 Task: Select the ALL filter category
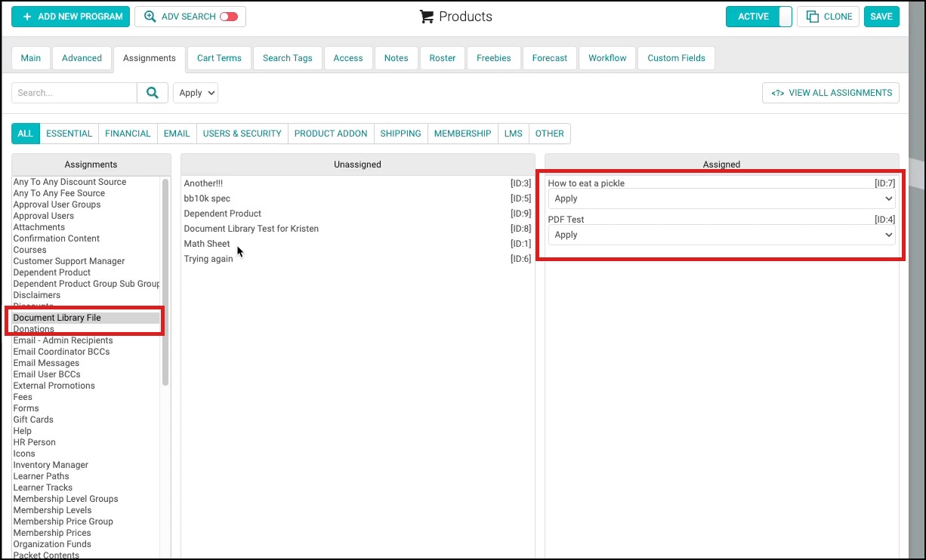(x=26, y=134)
